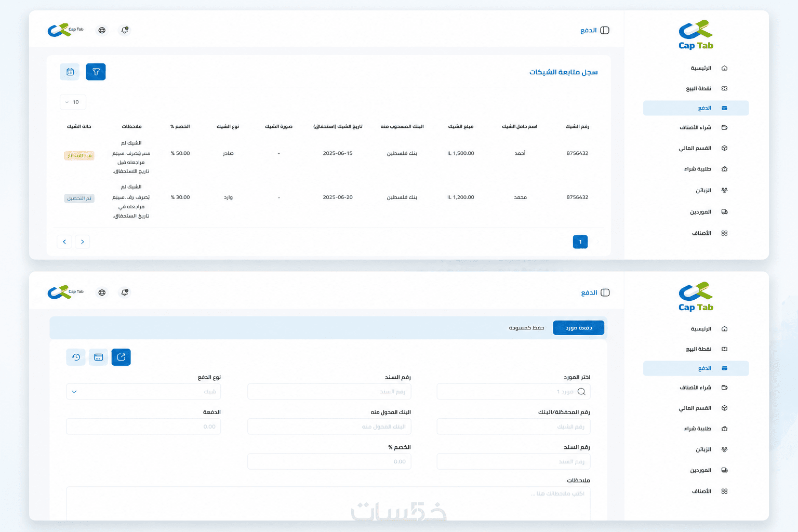Screen dimensions: 798x532
Task: Click الموردين truck icon in check log sidebar
Action: tap(725, 212)
